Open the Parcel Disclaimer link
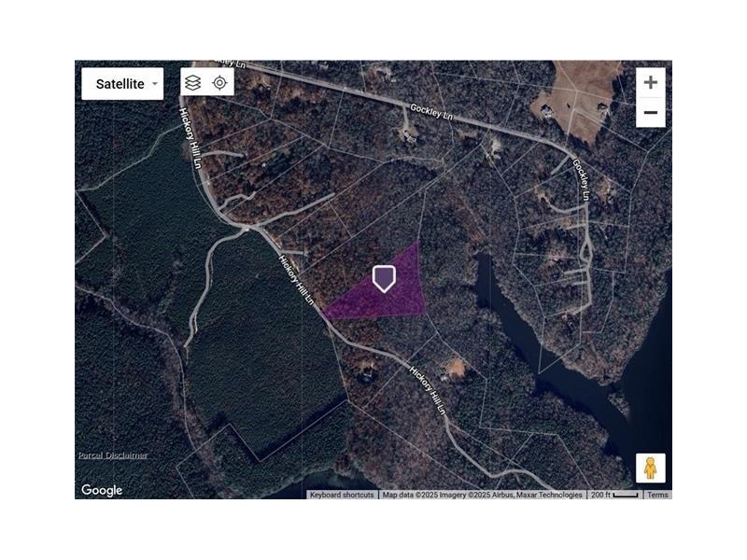Viewport: 747px width, 560px height. tap(113, 455)
